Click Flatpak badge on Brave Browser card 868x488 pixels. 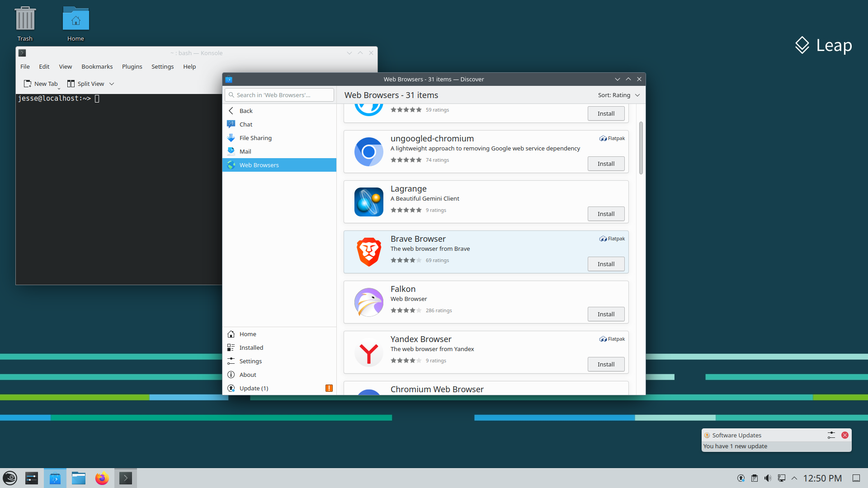pos(612,239)
